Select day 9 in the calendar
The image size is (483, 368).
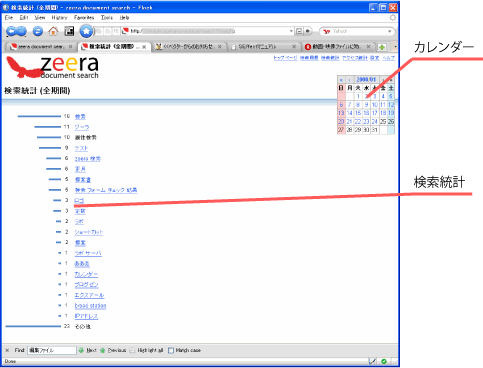click(366, 105)
